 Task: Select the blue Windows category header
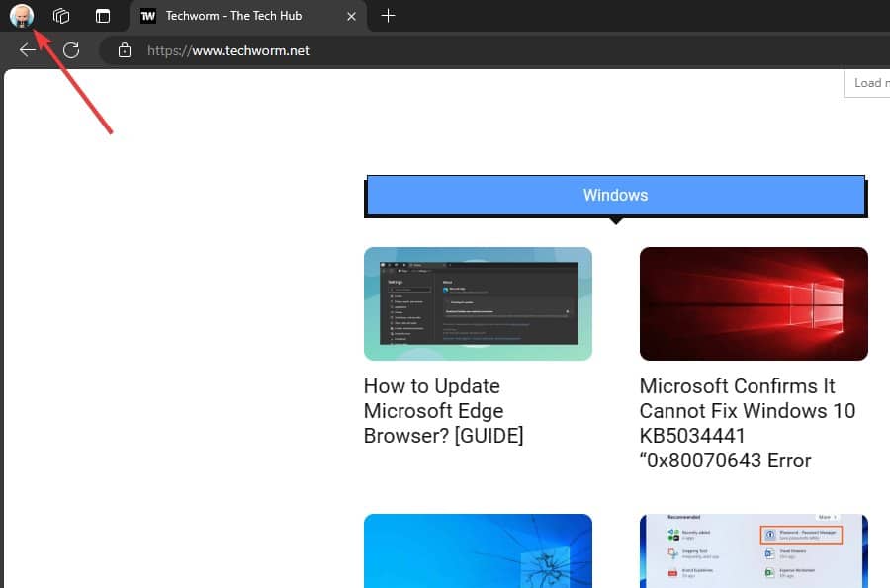[615, 195]
